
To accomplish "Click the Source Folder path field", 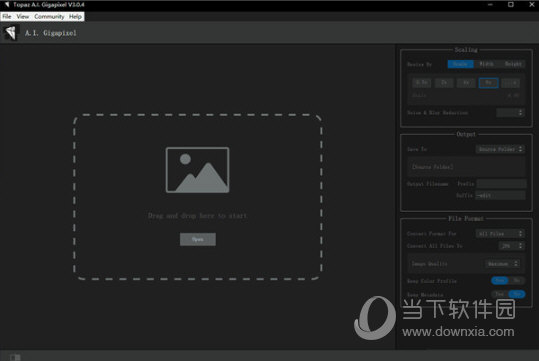I will coord(466,167).
